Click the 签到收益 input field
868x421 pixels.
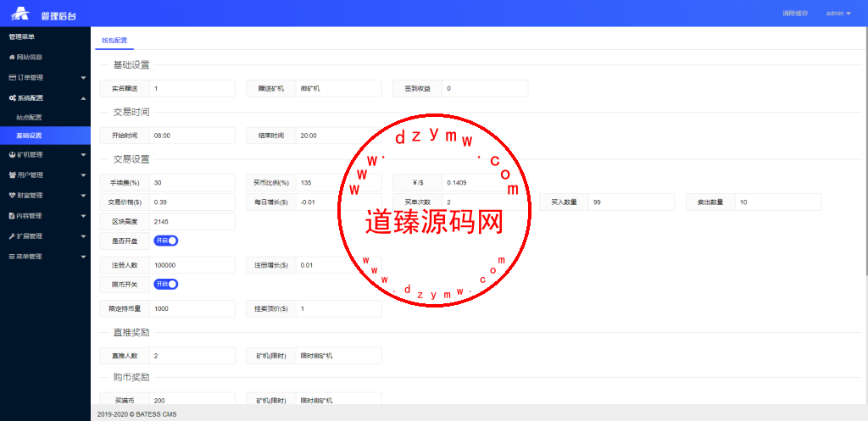point(484,88)
